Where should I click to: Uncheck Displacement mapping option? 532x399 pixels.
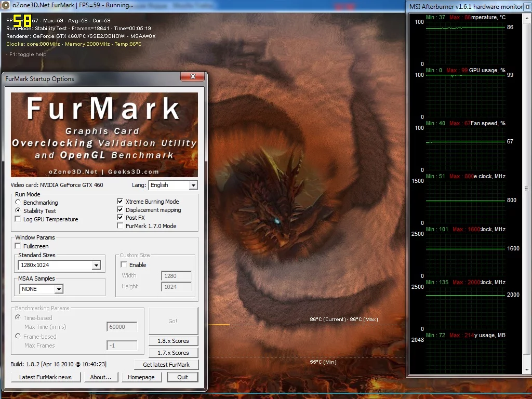(x=121, y=210)
